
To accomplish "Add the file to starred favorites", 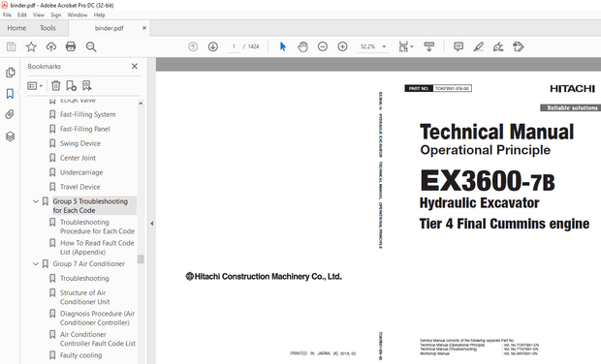I will pos(31,46).
